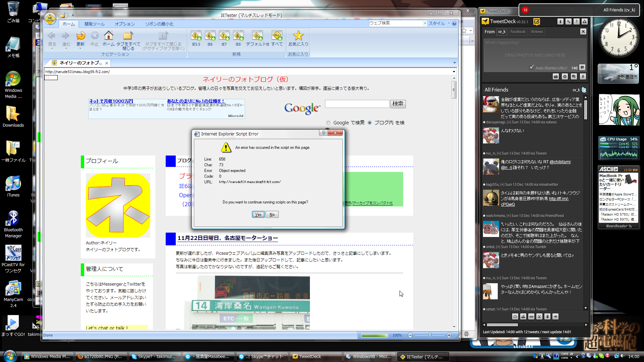644x362 pixels.
Task: Open a new default IE tab (デフォルトIE)
Action: point(258,38)
